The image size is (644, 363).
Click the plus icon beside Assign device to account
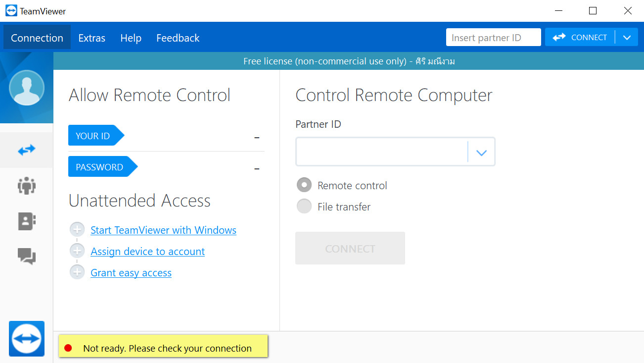tap(77, 251)
